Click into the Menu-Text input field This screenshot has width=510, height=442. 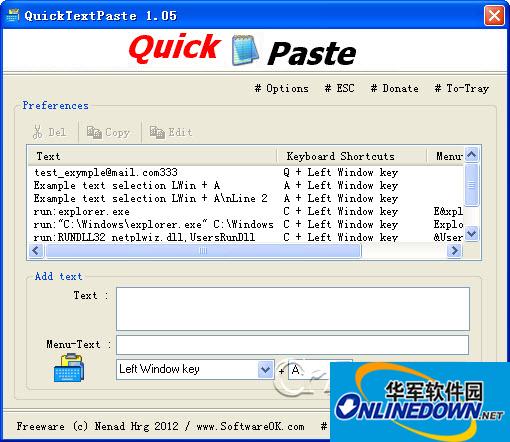click(x=292, y=345)
